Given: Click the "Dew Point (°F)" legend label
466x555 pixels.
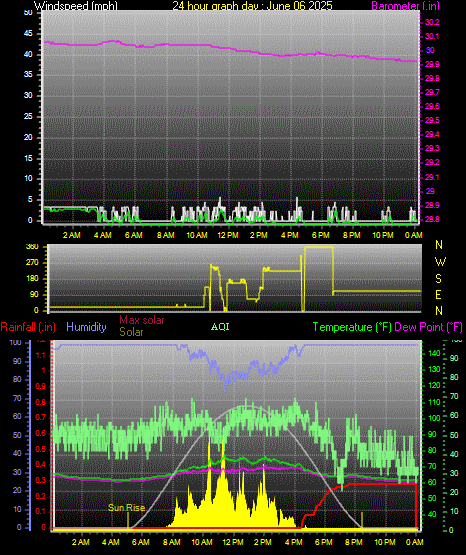Looking at the screenshot, I should coord(428,327).
